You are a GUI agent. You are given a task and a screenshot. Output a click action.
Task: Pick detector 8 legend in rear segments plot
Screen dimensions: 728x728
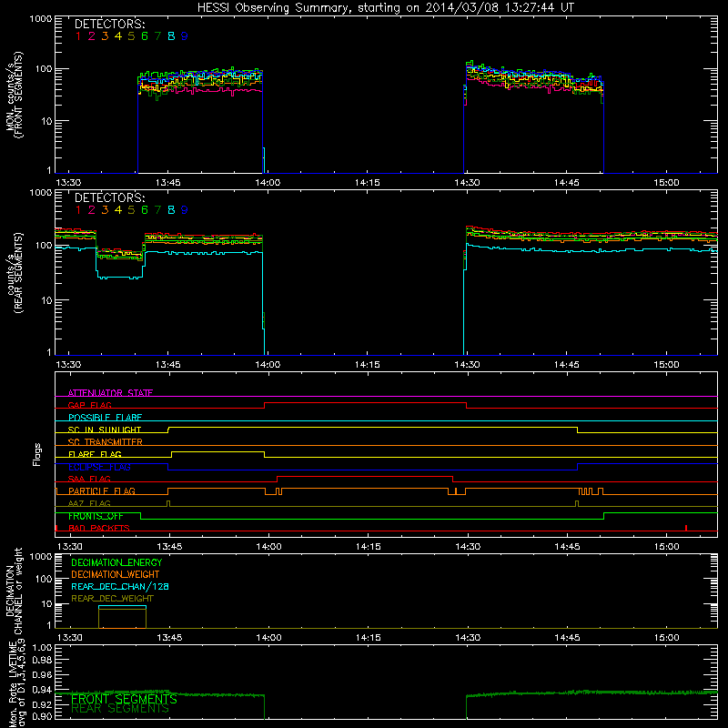(x=171, y=210)
